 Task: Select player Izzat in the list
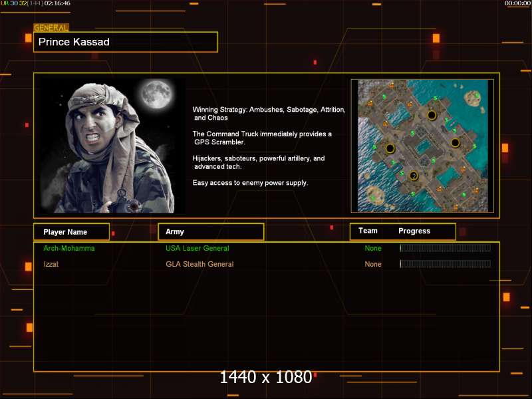point(51,264)
